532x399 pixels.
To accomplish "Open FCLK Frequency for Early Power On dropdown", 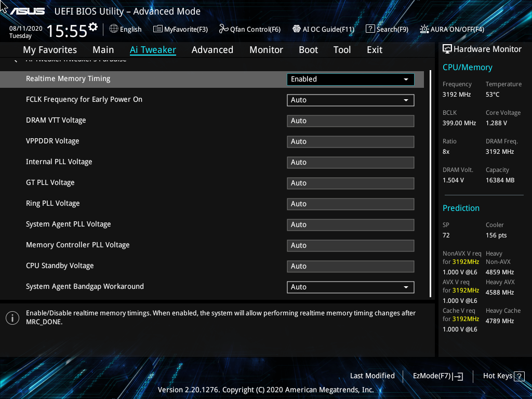I will click(351, 100).
